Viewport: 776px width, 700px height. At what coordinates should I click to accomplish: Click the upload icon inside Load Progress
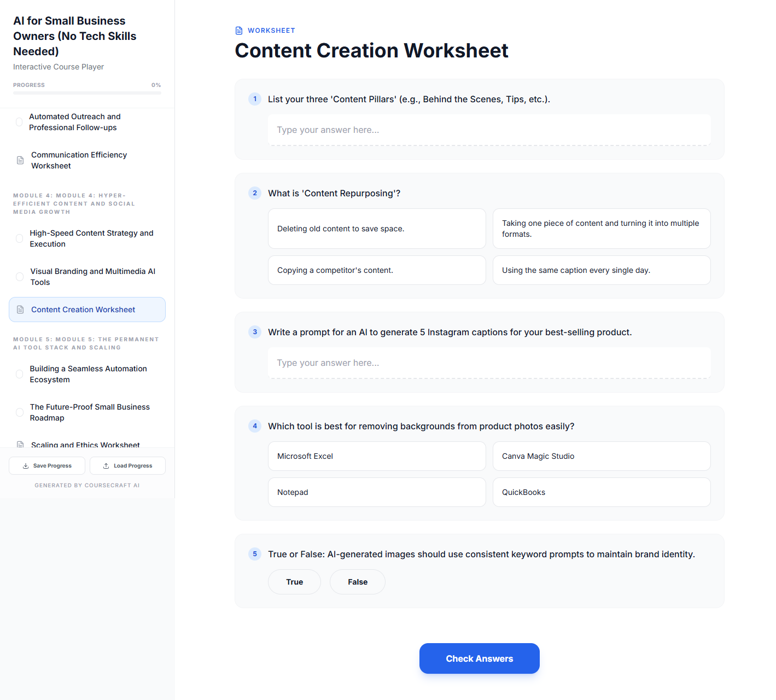(x=106, y=465)
